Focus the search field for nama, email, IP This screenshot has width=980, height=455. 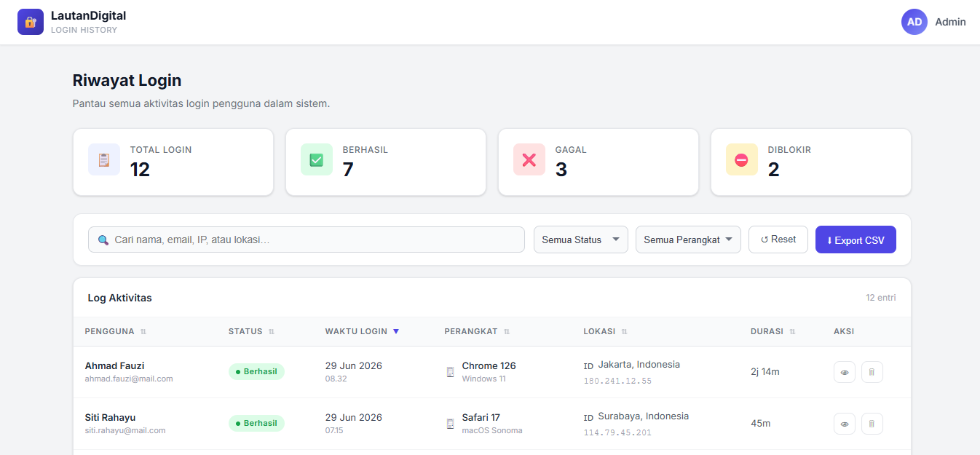(307, 240)
